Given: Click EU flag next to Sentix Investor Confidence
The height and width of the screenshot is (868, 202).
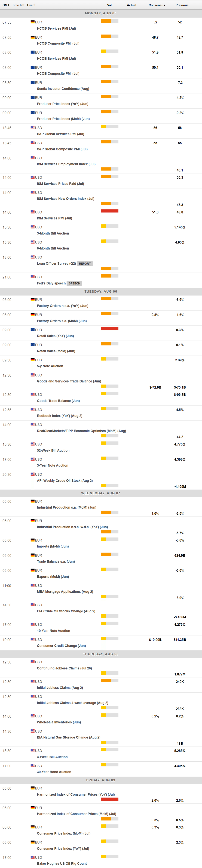Looking at the screenshot, I should pyautogui.click(x=32, y=83).
